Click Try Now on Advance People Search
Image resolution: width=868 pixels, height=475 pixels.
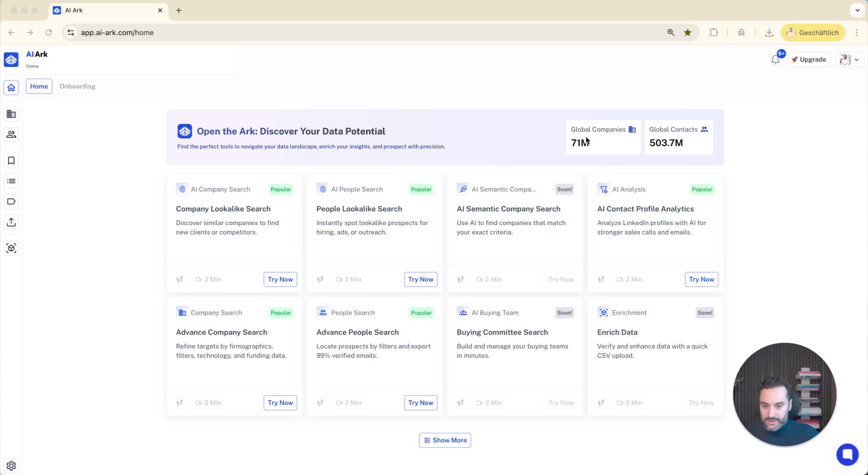click(420, 403)
